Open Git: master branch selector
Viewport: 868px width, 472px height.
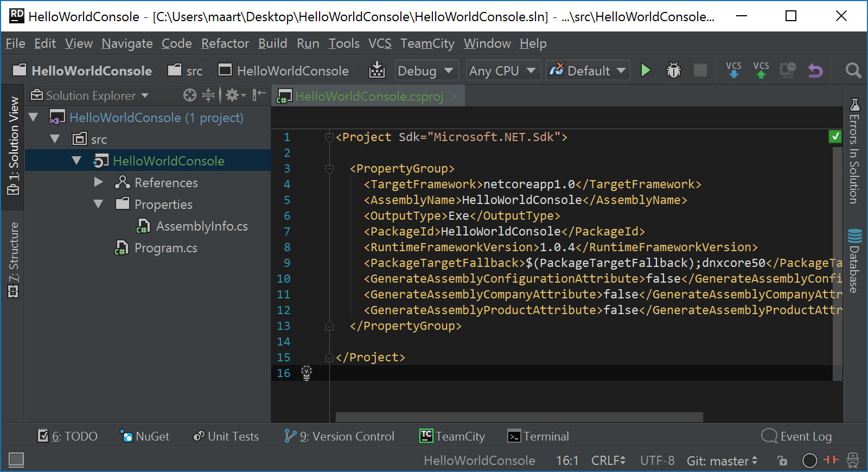[722, 461]
